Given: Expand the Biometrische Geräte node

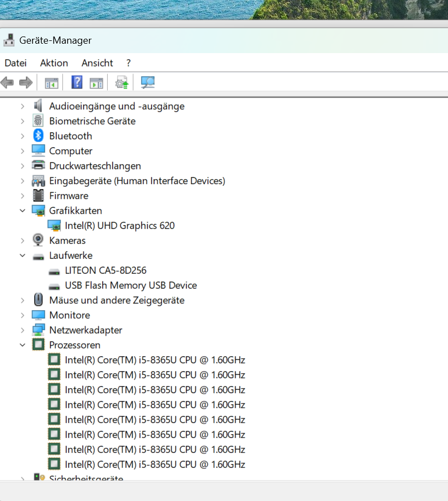Looking at the screenshot, I should [x=22, y=121].
